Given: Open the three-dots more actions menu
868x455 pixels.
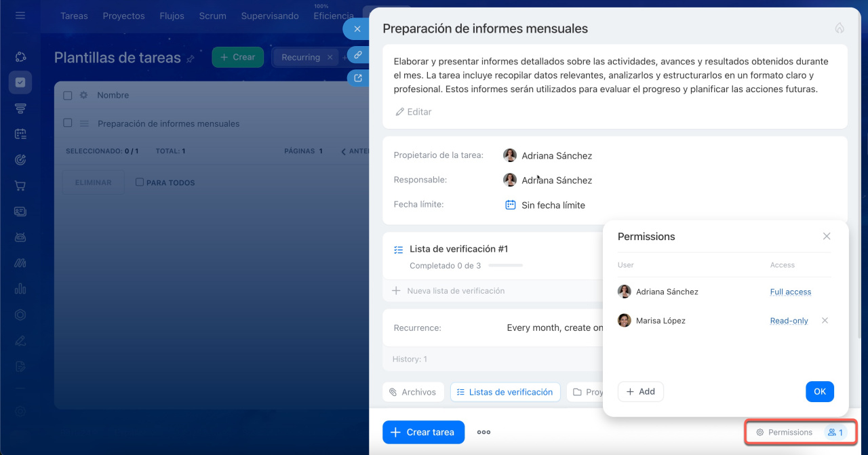Looking at the screenshot, I should point(484,432).
